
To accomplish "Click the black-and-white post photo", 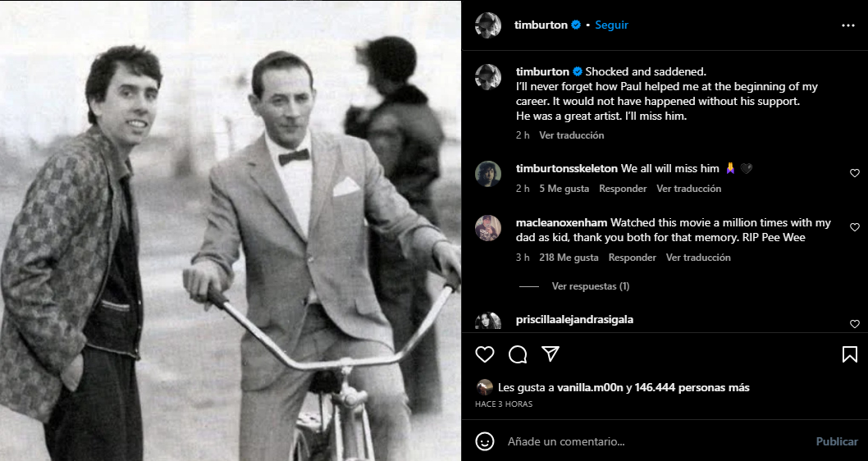I will click(x=231, y=230).
